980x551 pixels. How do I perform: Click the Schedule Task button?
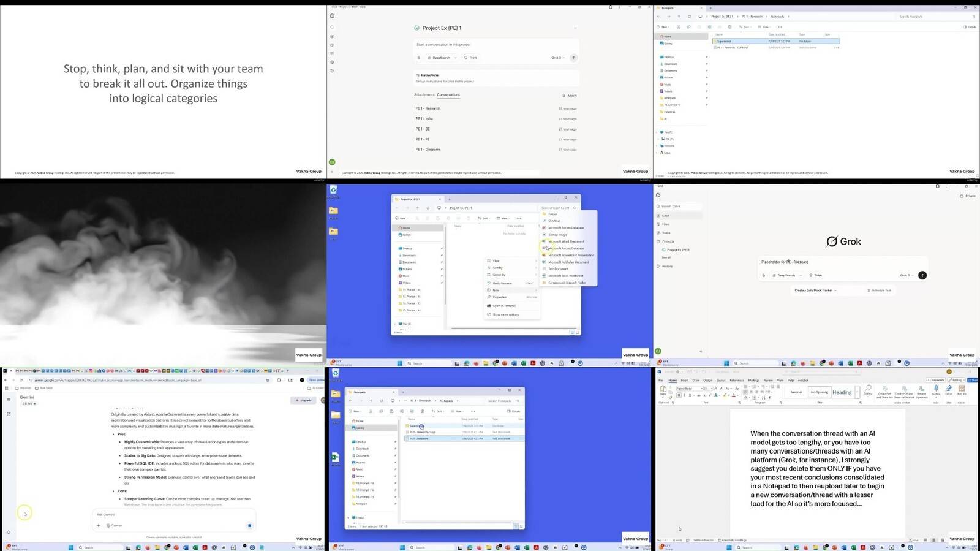(879, 291)
